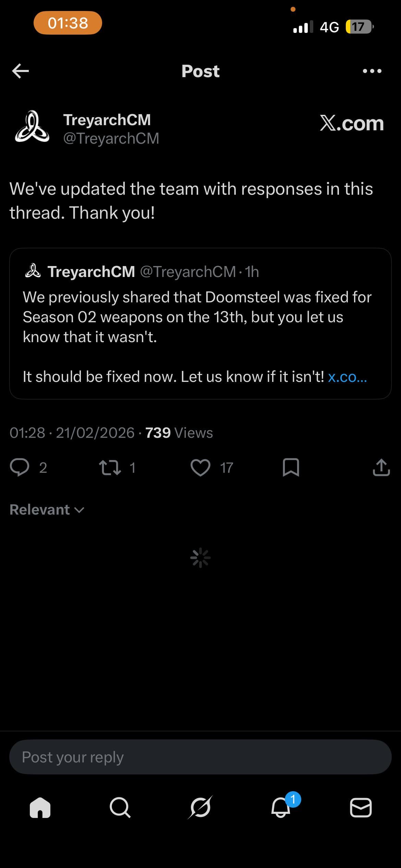Open the x.co link in quoted post
This screenshot has height=868, width=401.
click(347, 377)
